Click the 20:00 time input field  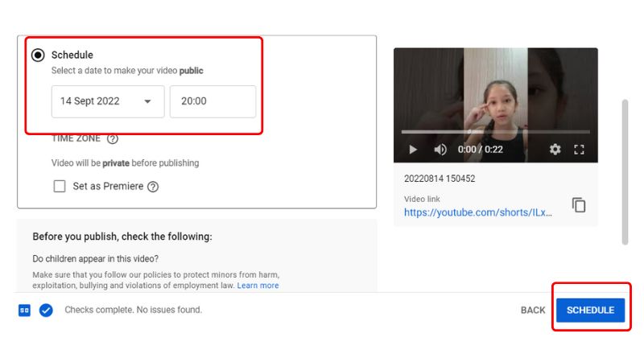coord(213,101)
